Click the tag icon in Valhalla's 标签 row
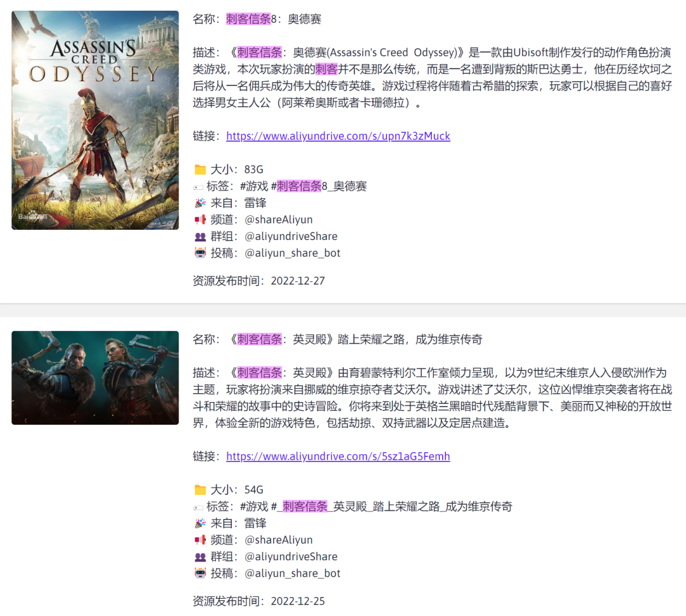Screen dimensions: 686x616 point(198,507)
